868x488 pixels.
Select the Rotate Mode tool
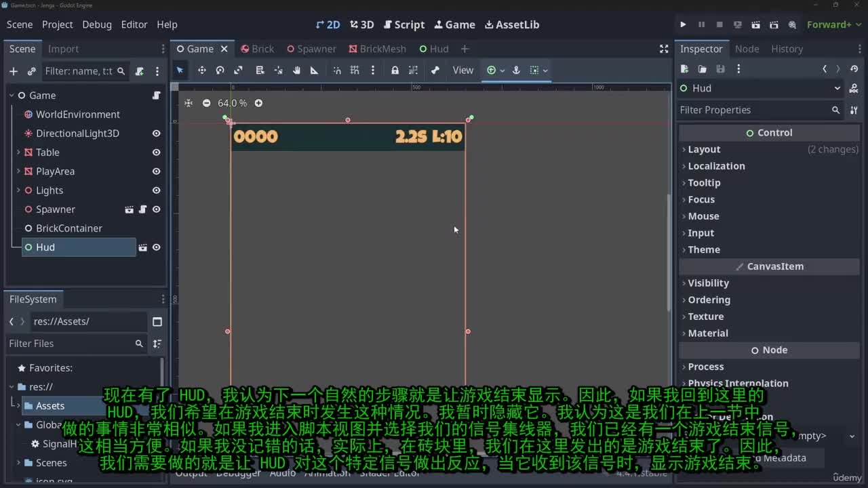click(220, 70)
